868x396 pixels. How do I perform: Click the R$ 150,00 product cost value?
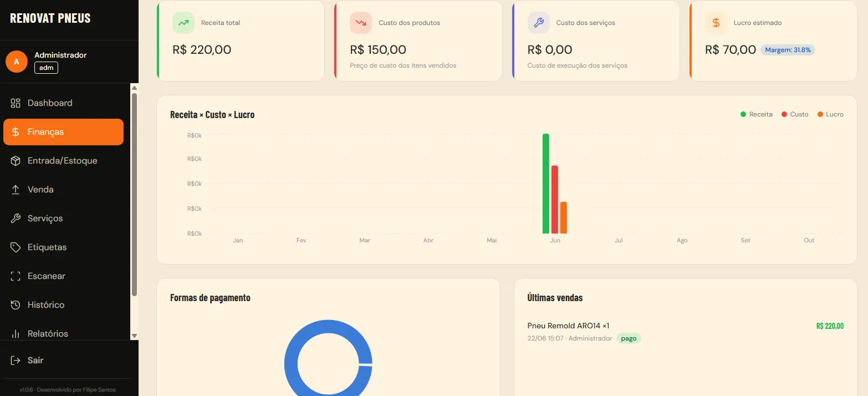[x=378, y=50]
